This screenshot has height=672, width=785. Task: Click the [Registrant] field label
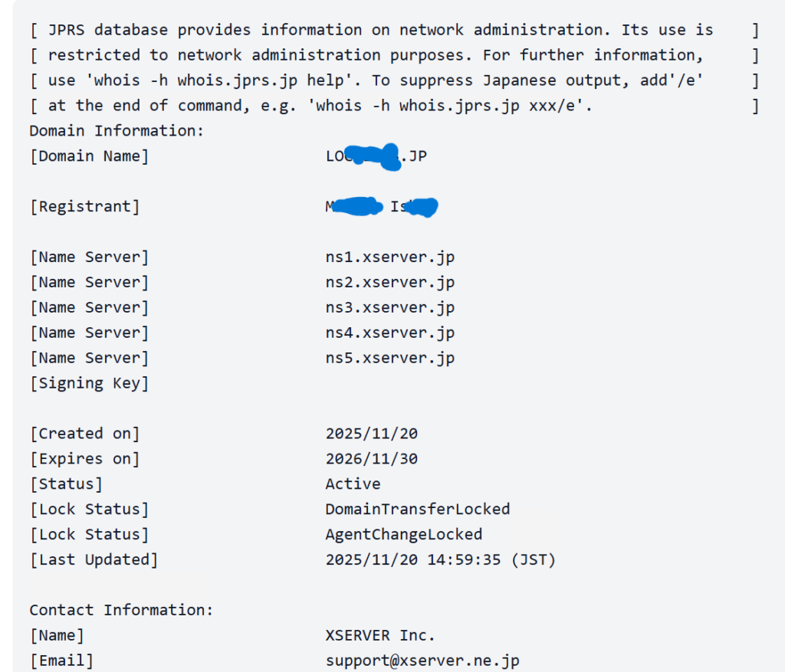click(84, 207)
